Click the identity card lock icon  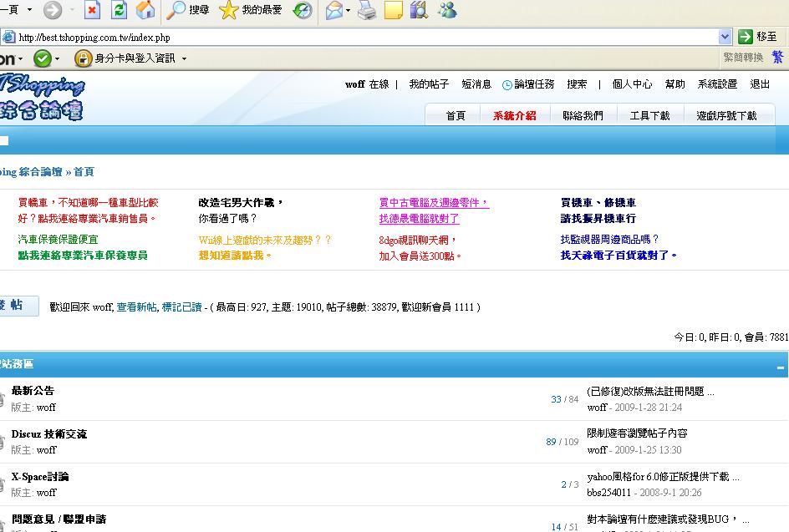tap(83, 58)
